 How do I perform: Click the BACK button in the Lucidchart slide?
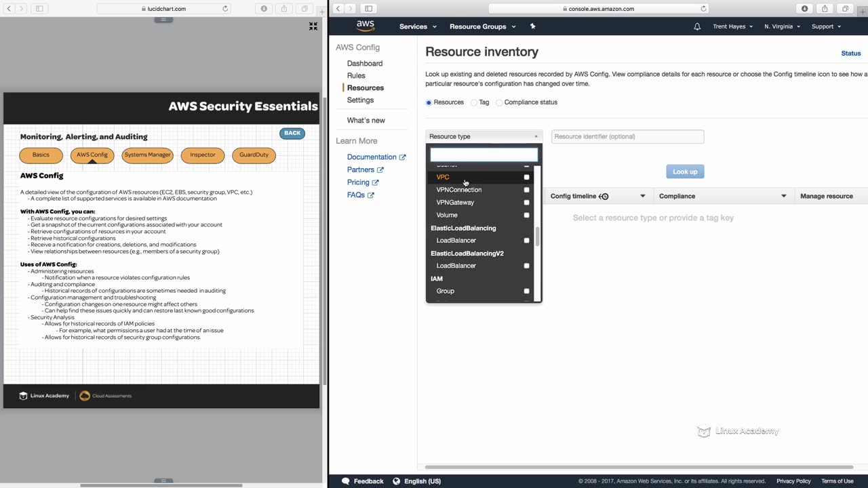pyautogui.click(x=292, y=134)
